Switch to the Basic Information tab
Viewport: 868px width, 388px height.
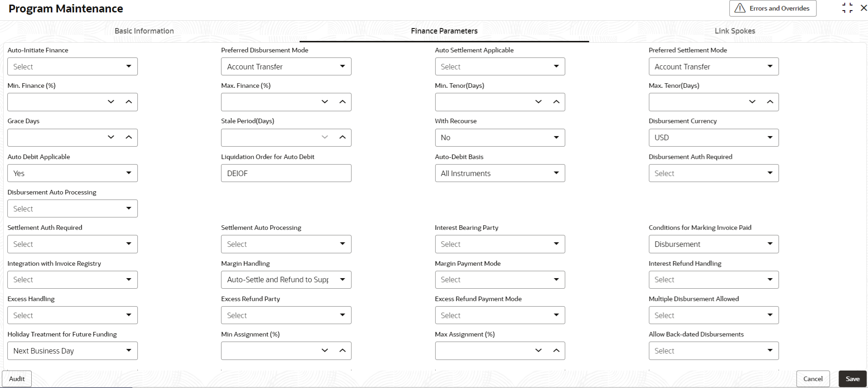[144, 31]
